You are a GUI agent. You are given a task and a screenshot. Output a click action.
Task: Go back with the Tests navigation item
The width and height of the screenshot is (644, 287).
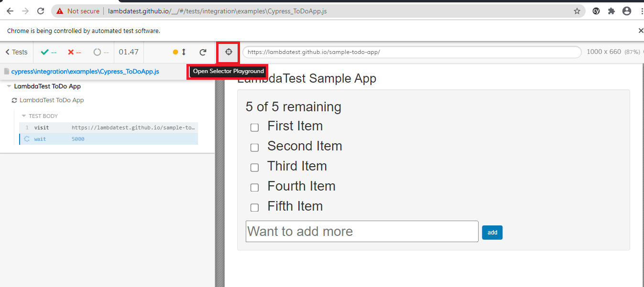16,52
